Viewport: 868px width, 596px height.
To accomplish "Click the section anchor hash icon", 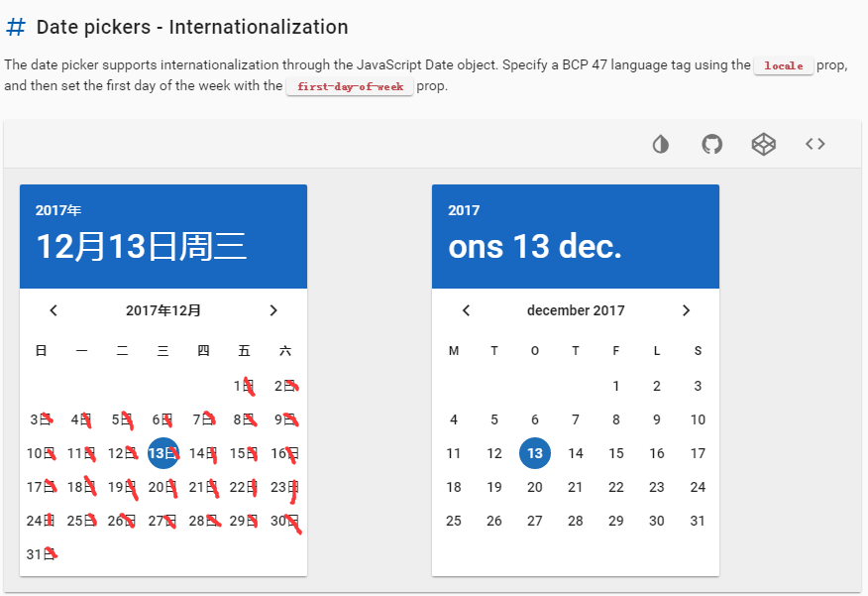I will click(x=14, y=27).
